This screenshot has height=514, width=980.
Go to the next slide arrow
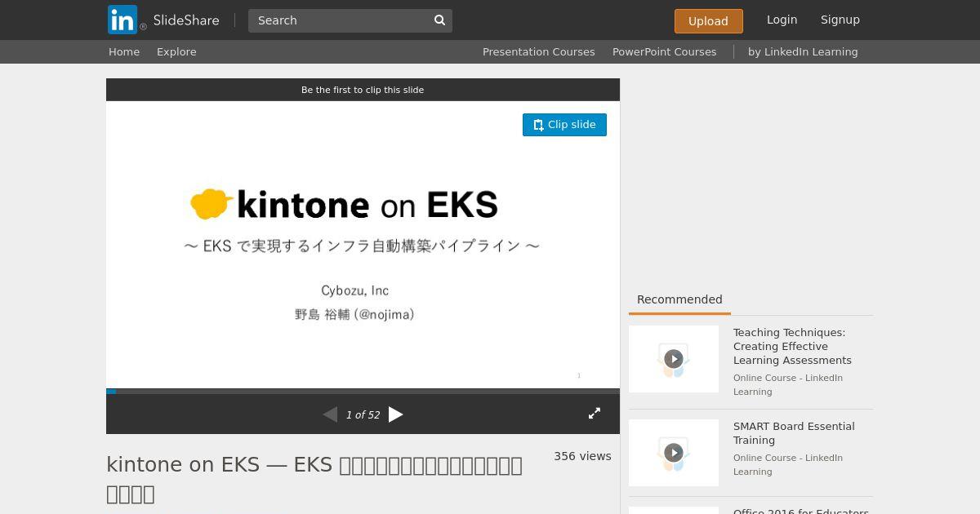pos(396,414)
